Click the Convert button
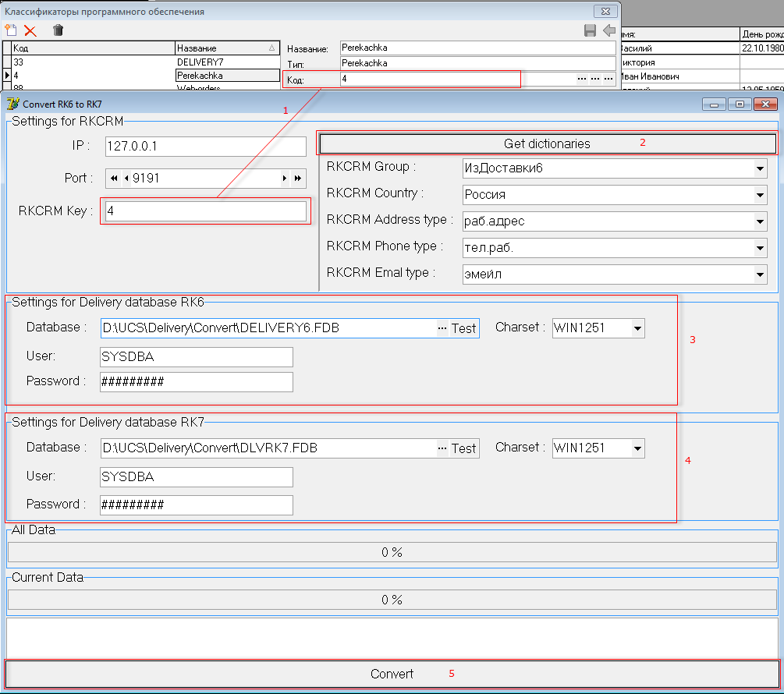Screen dimensions: 784x694 tap(392, 674)
